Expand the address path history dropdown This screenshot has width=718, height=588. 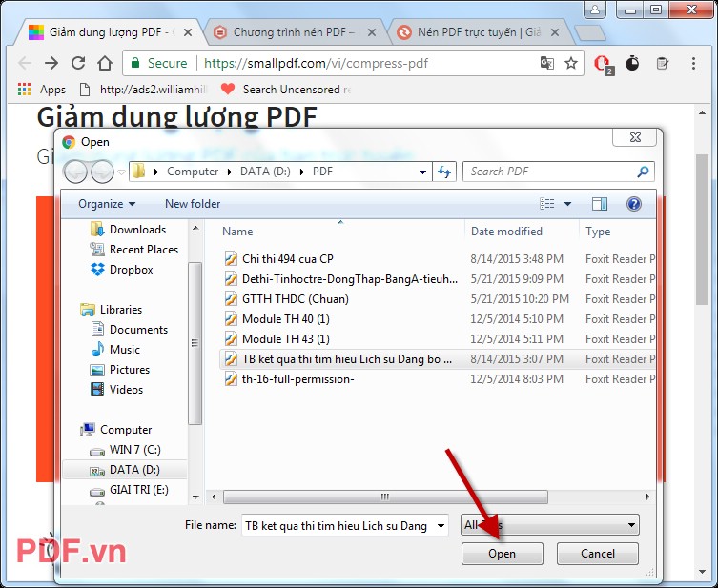422,172
